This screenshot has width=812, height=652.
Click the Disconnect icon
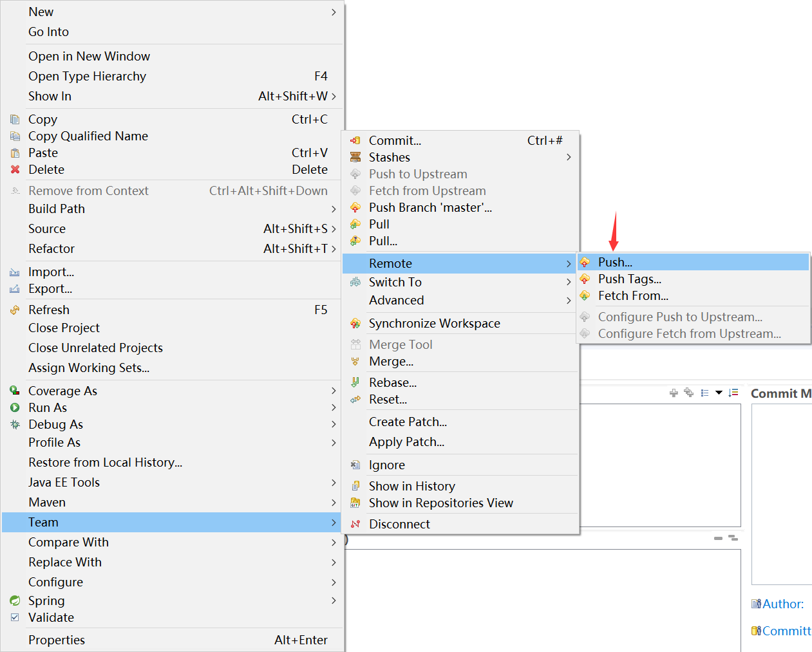coord(355,524)
